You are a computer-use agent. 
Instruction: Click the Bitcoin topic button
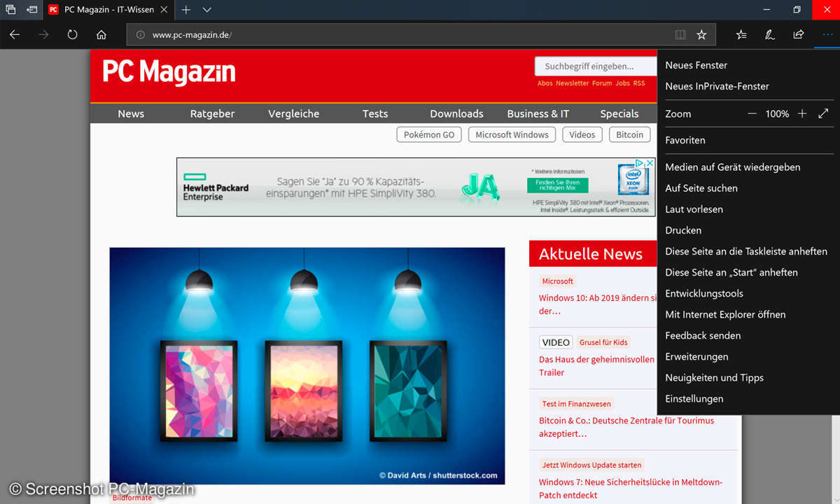(x=630, y=134)
